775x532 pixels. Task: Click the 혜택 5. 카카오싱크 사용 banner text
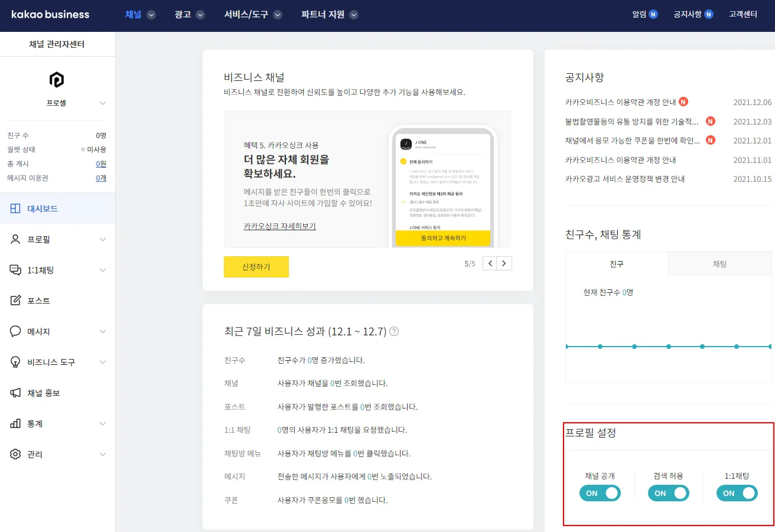coord(281,145)
